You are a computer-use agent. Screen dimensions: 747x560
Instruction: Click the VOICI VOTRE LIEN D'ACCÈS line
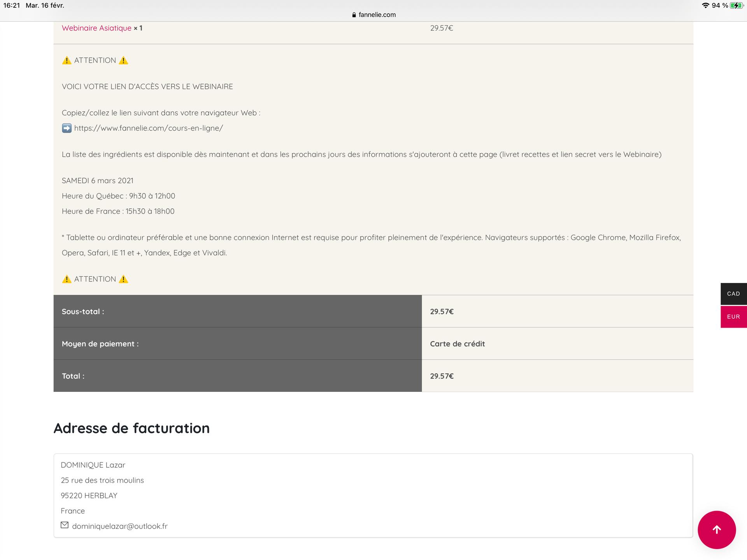pyautogui.click(x=147, y=86)
